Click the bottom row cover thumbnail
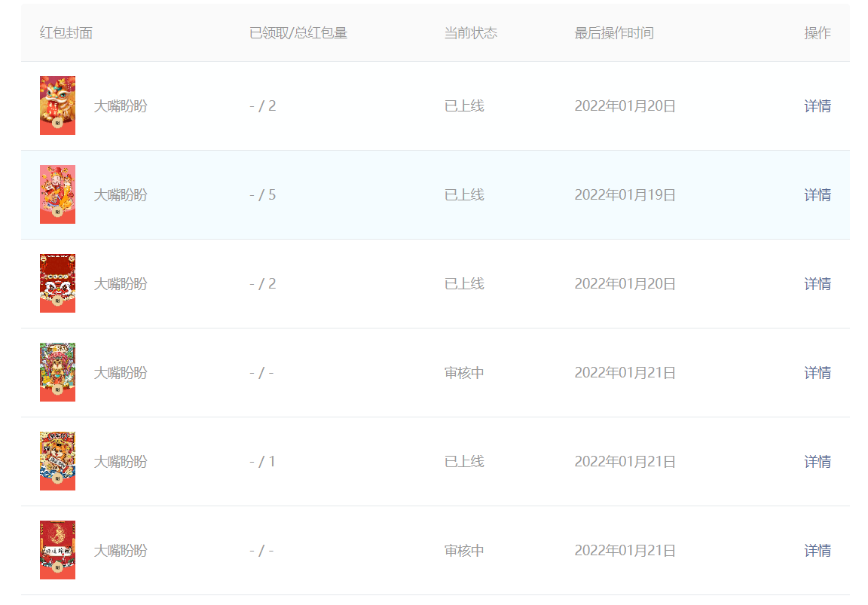Screen dimensions: 868x605 point(57,550)
